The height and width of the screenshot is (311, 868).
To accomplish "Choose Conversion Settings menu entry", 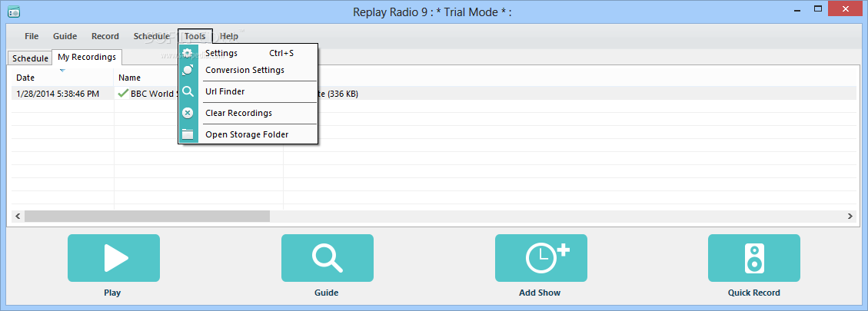I will 248,71.
